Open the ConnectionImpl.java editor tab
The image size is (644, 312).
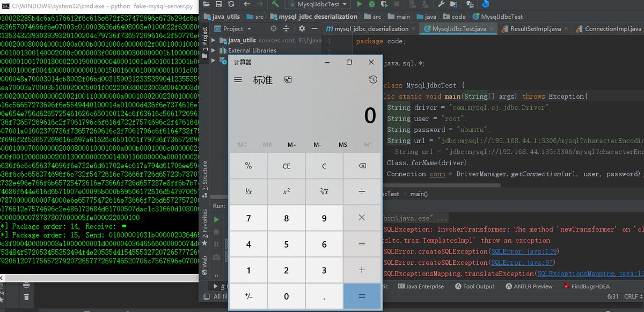pyautogui.click(x=609, y=29)
